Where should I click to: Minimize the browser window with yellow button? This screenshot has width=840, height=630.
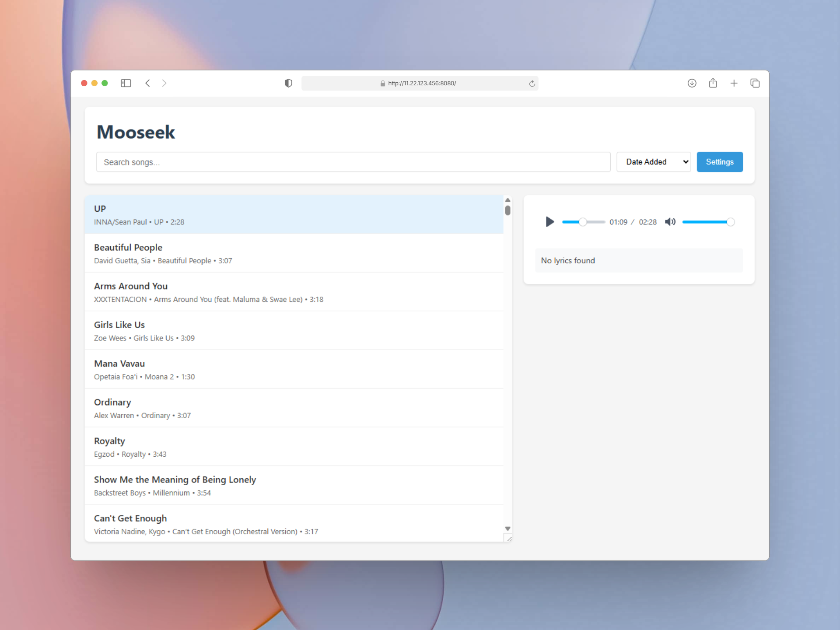94,83
